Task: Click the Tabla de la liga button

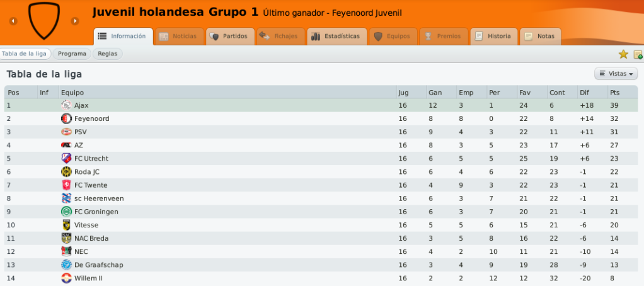Action: pos(25,54)
